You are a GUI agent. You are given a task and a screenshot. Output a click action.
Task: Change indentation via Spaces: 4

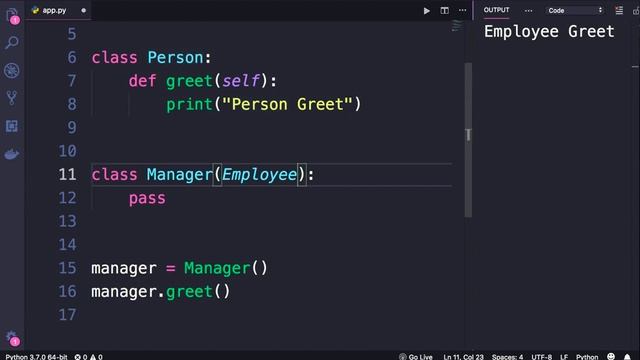507,357
